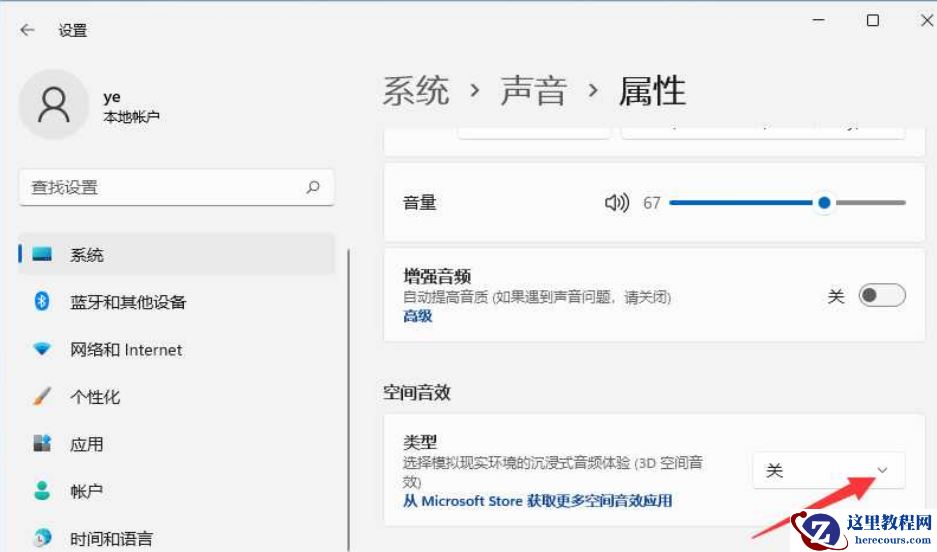Viewport: 937px width, 552px height.
Task: Open the 系统 sidebar item
Action: tap(177, 254)
